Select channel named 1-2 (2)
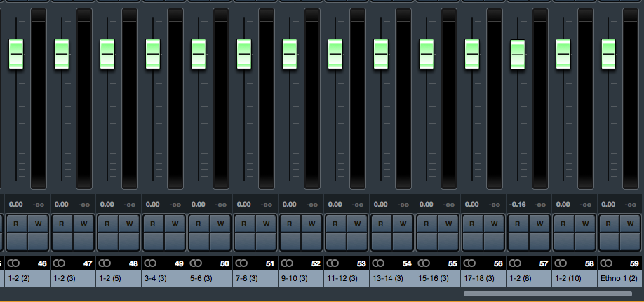 (x=27, y=279)
